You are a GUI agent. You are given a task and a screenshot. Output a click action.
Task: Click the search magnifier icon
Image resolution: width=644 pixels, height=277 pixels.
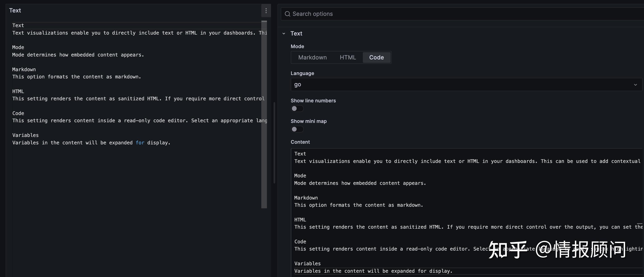pyautogui.click(x=287, y=14)
